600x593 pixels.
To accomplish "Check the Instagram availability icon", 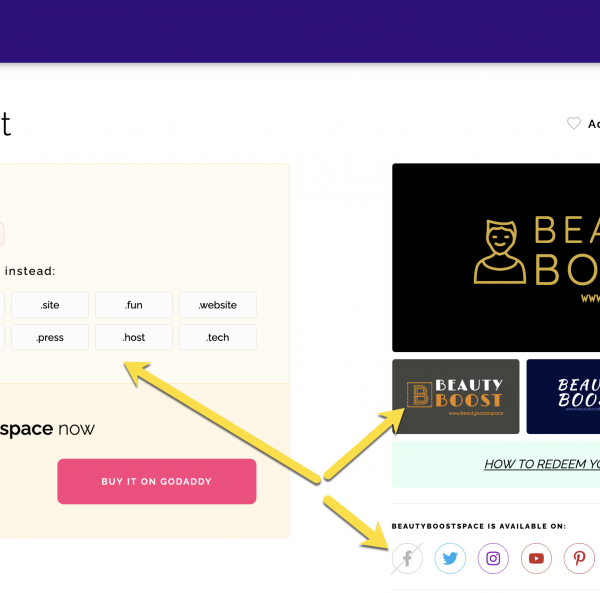I will (493, 558).
